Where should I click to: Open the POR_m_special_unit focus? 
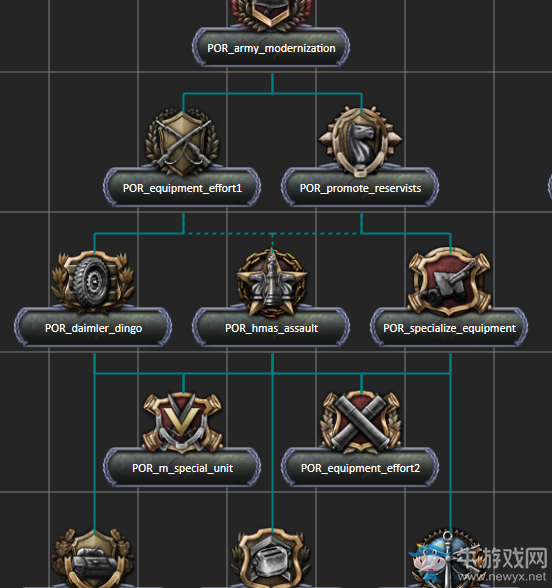[x=182, y=468]
